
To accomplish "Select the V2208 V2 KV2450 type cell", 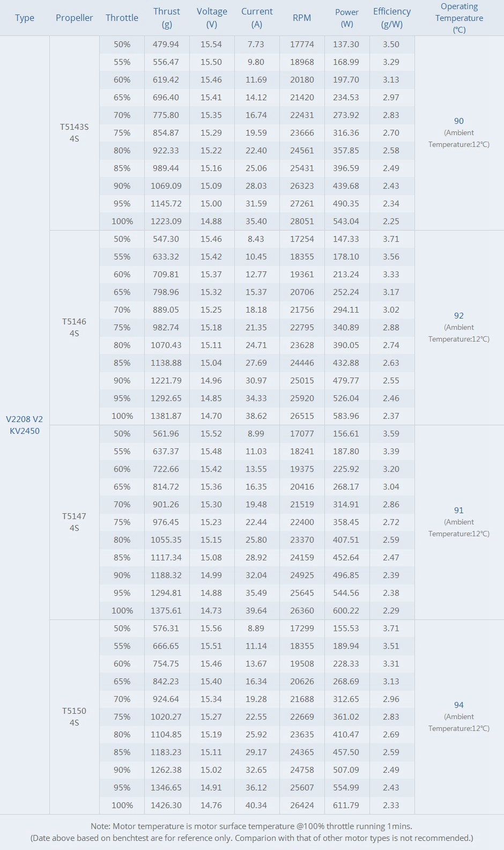I will click(25, 425).
